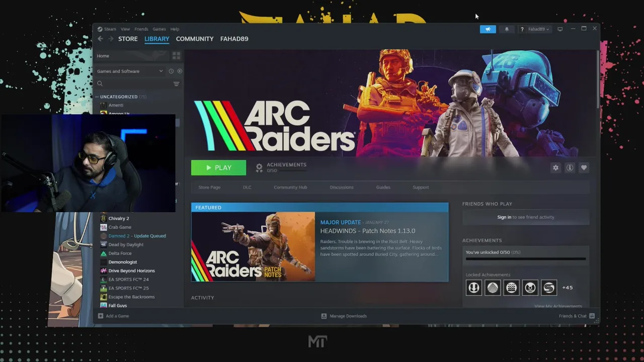Expand the Games and Software dropdown
The width and height of the screenshot is (644, 362).
coord(130,71)
